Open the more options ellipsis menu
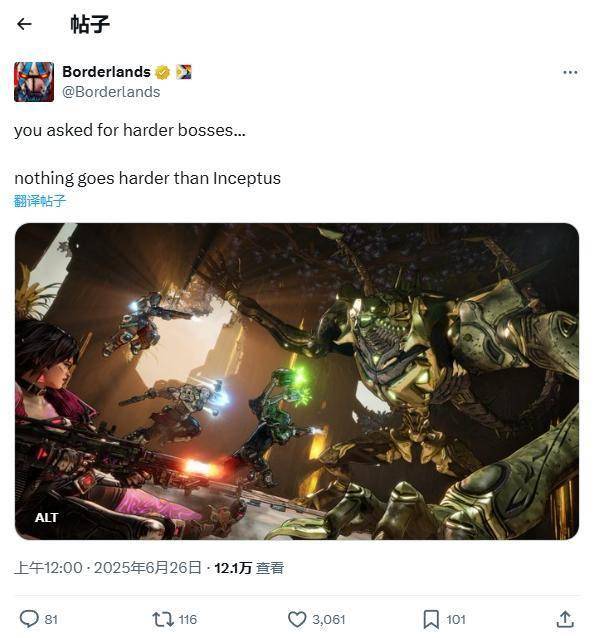 570,72
